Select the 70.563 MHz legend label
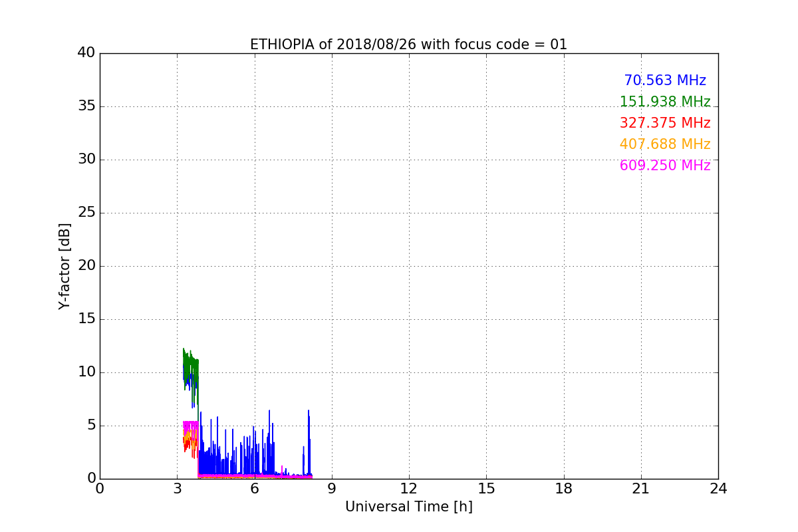Image resolution: width=798 pixels, height=532 pixels. pos(665,80)
